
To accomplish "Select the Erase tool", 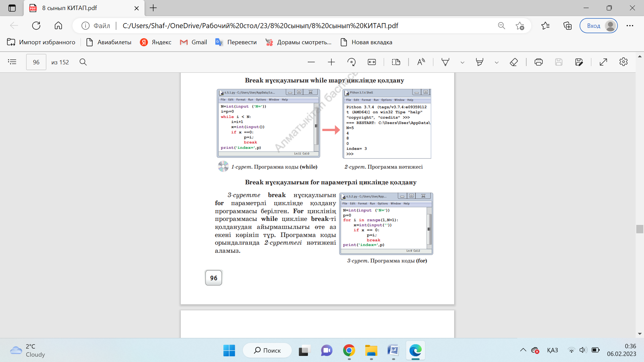I will pos(514,62).
